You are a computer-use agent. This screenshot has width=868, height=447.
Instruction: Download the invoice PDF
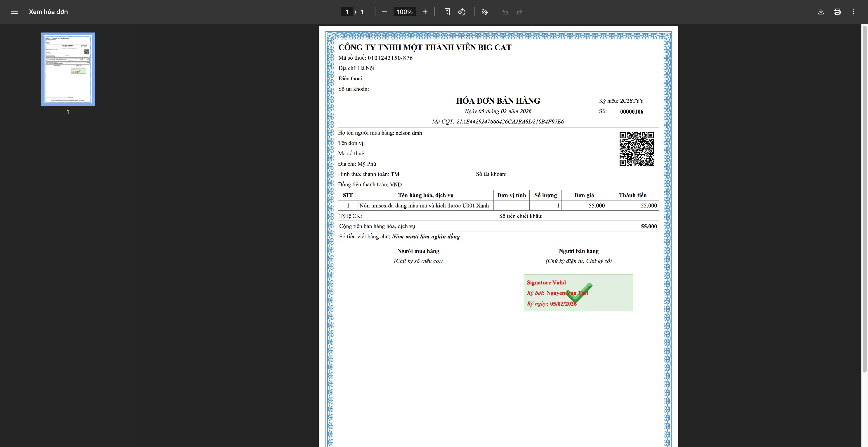click(821, 12)
